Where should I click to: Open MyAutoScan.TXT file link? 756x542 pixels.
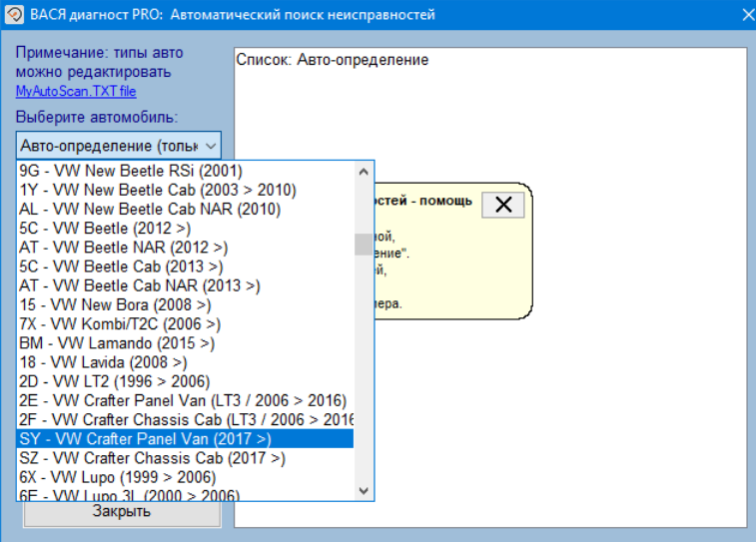point(76,91)
